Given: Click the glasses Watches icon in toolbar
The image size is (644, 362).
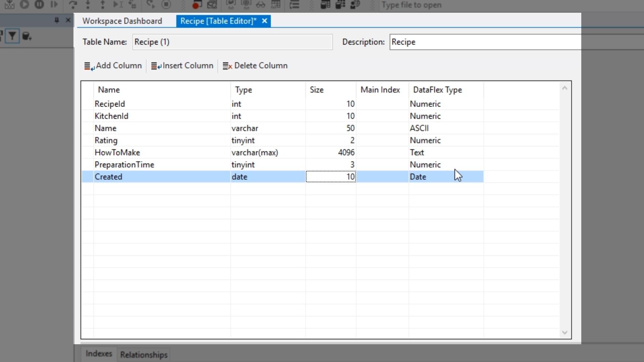Looking at the screenshot, I should click(261, 5).
